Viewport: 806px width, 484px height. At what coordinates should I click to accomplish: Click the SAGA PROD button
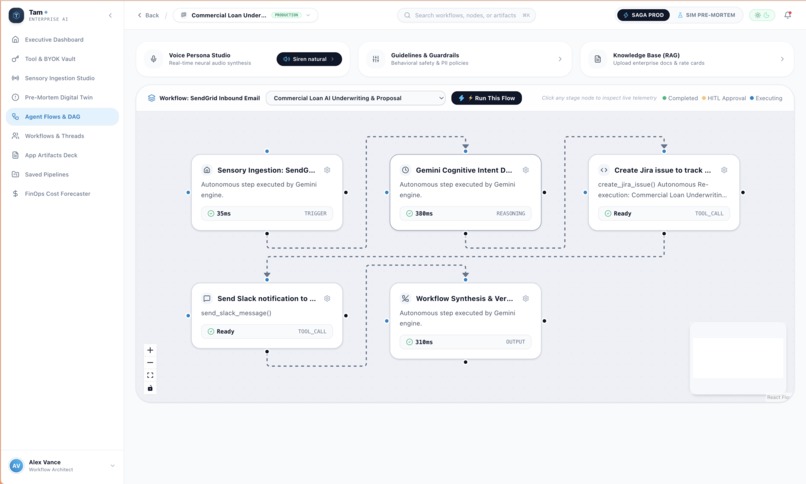(643, 15)
